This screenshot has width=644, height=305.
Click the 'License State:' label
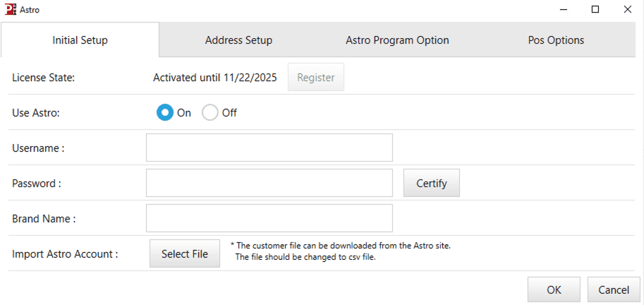pyautogui.click(x=44, y=77)
